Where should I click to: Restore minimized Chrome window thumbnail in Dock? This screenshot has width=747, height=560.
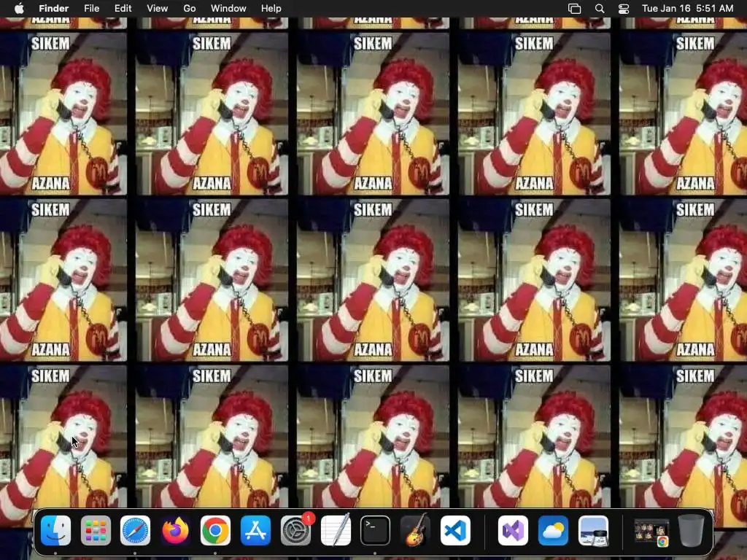651,532
